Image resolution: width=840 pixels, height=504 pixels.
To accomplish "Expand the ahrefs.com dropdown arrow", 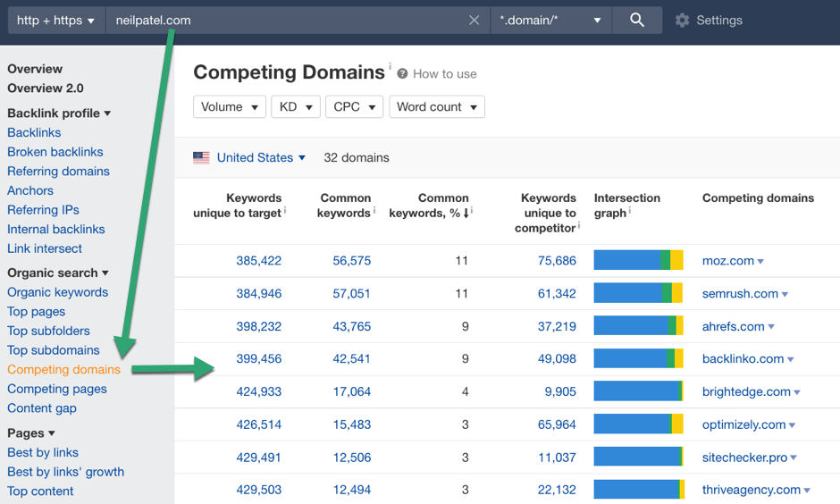I will pos(771,327).
